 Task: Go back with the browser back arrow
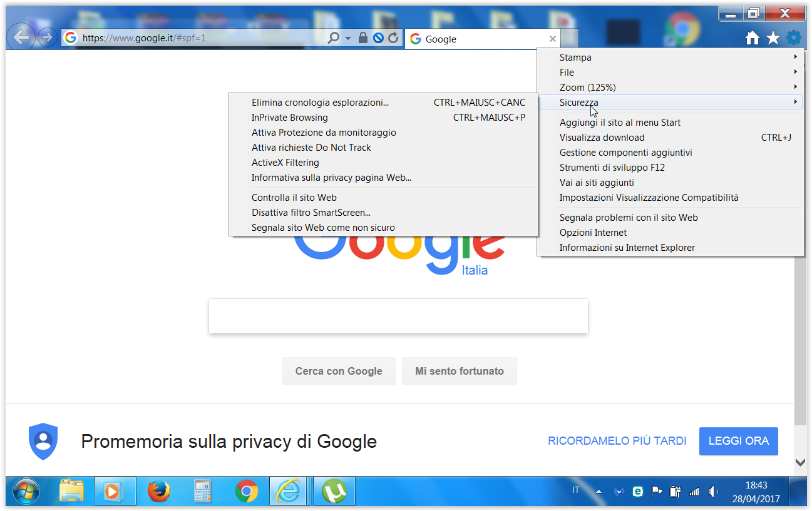click(21, 38)
